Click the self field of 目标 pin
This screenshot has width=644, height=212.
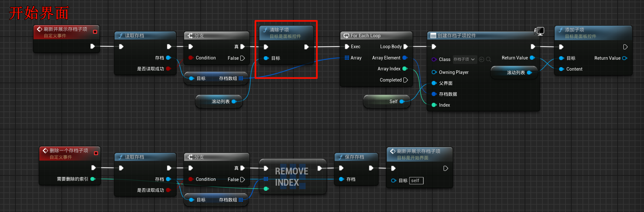click(x=417, y=181)
